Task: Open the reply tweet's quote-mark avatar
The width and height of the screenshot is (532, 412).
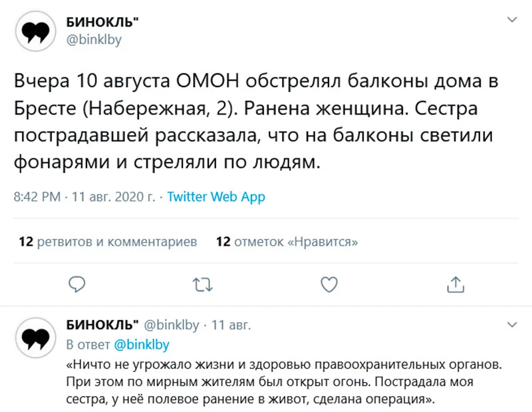Action: pyautogui.click(x=36, y=338)
